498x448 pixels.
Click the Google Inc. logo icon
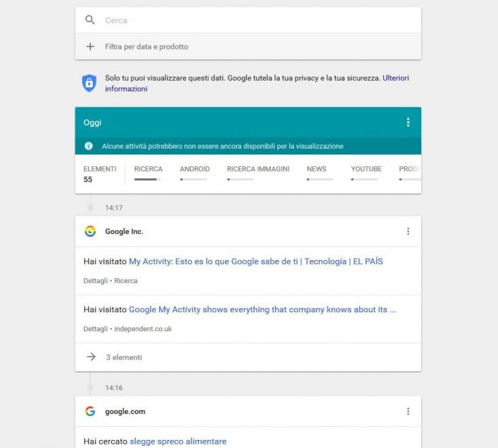click(x=90, y=231)
